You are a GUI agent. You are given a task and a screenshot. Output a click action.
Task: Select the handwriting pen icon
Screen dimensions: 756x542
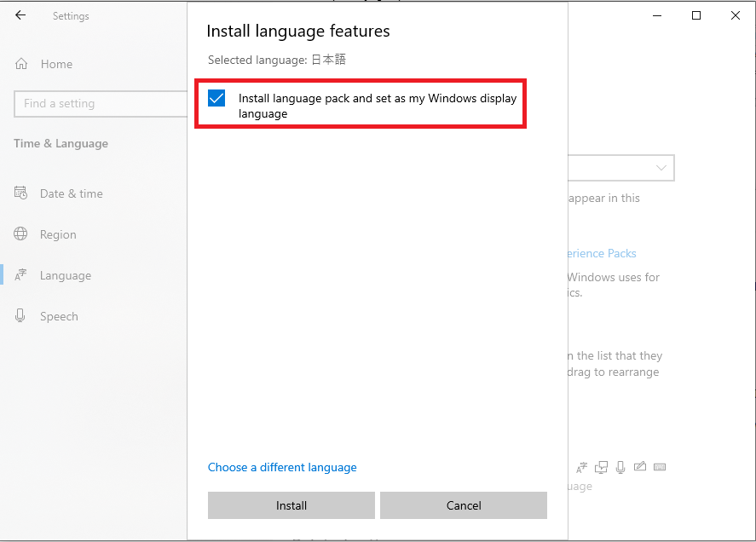[640, 466]
